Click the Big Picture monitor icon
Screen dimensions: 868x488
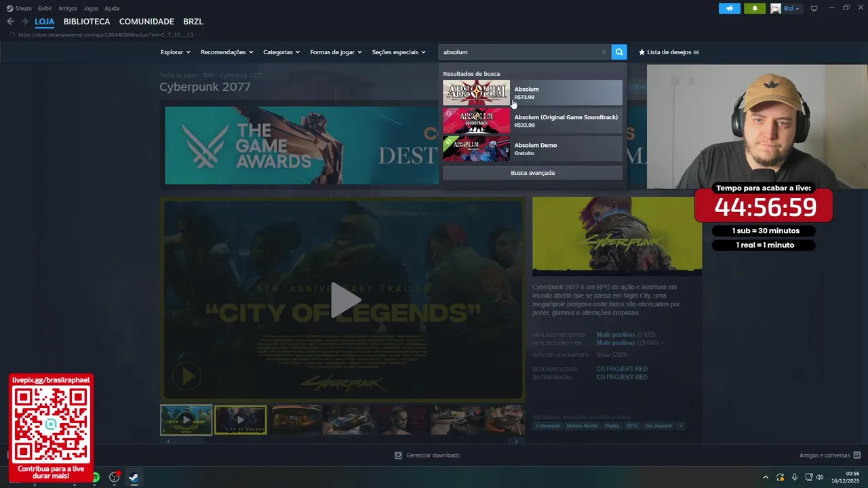tap(814, 9)
